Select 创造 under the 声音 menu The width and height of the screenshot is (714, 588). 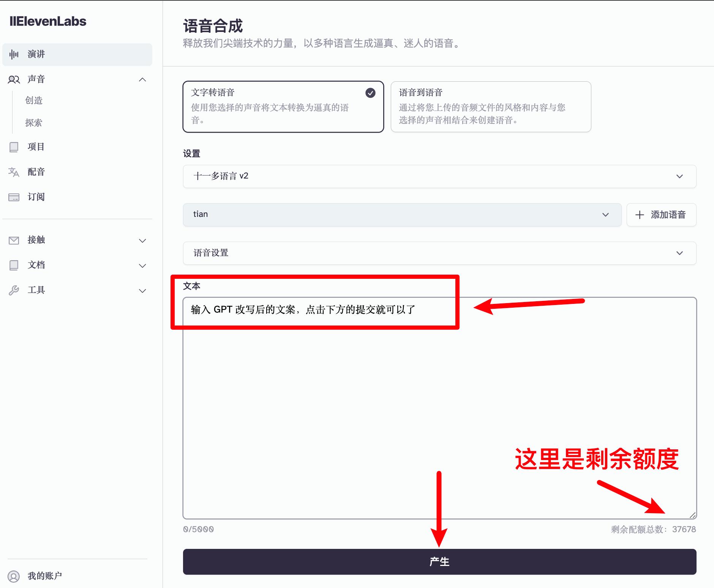tap(34, 101)
